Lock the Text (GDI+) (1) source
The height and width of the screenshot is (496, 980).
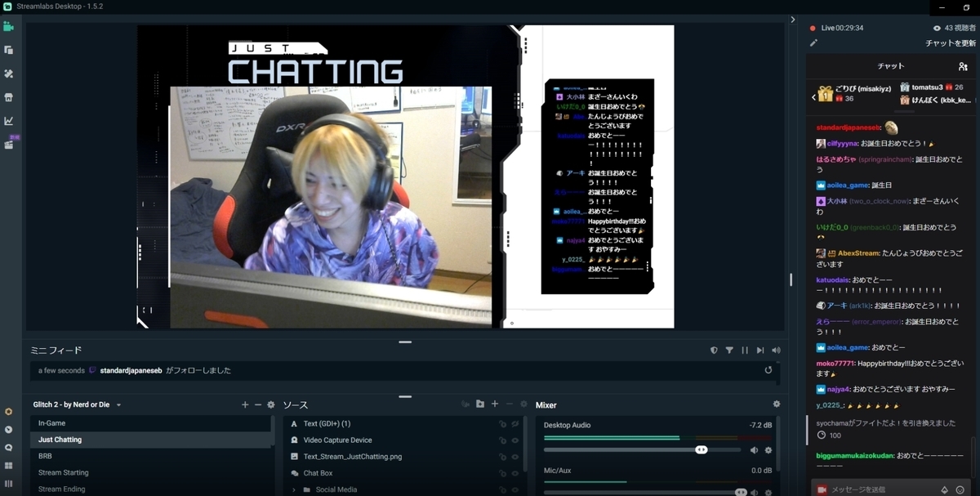point(503,423)
